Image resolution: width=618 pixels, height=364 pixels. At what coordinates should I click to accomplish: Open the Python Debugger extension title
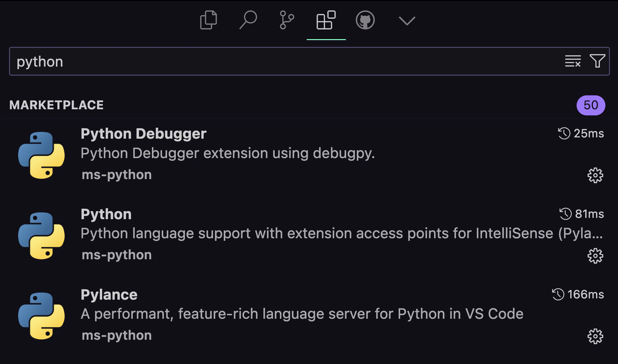point(144,134)
